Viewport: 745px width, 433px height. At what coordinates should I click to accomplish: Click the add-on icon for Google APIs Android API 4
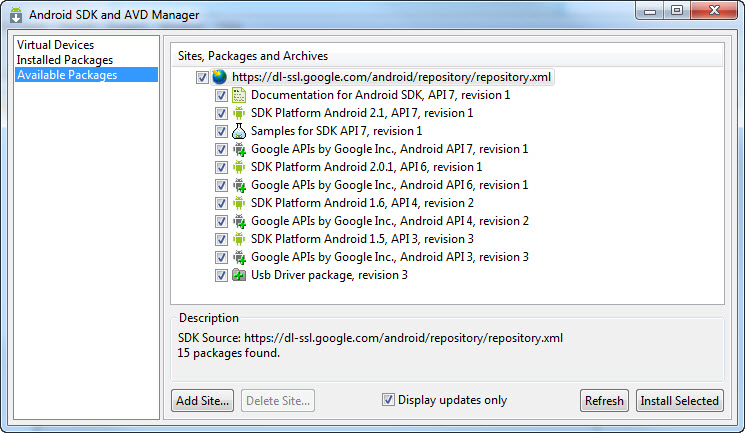click(x=239, y=221)
